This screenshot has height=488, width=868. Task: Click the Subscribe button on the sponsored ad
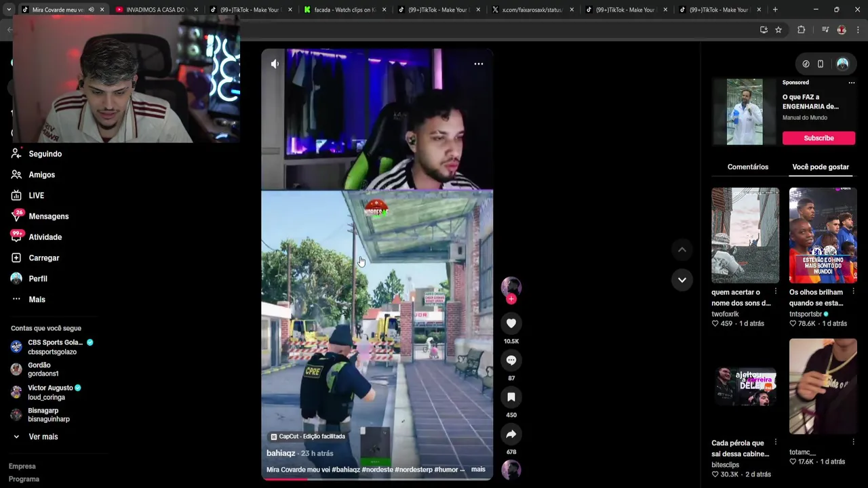818,138
